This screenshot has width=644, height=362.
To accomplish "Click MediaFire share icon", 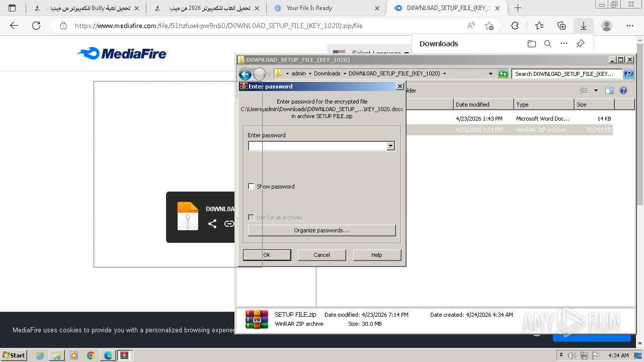I will point(212,224).
